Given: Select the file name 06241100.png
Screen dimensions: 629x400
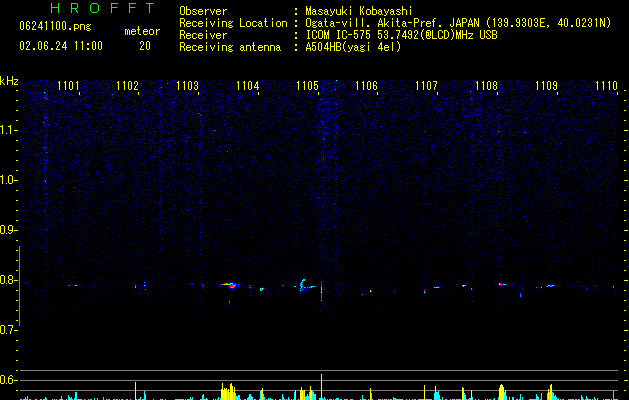Looking at the screenshot, I should (55, 27).
